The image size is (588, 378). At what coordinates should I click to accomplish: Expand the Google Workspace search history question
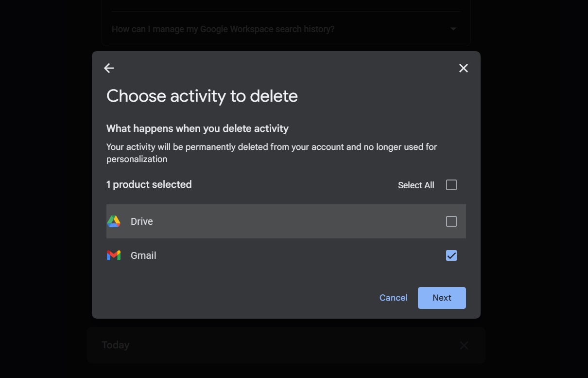[453, 29]
